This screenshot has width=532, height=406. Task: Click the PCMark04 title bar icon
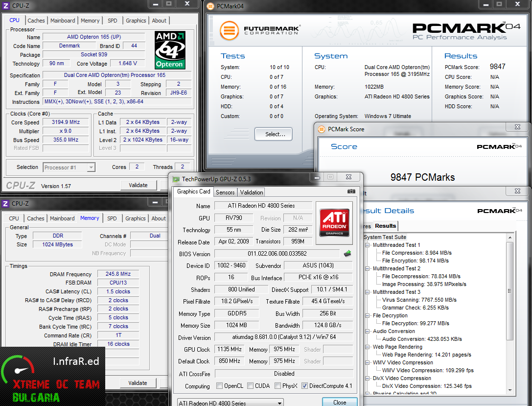point(210,6)
